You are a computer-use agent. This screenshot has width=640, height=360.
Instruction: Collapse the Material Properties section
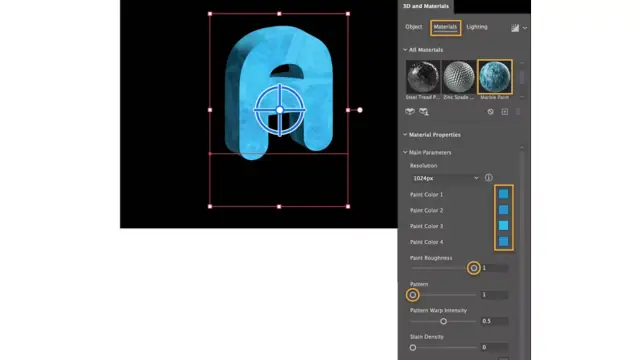405,134
